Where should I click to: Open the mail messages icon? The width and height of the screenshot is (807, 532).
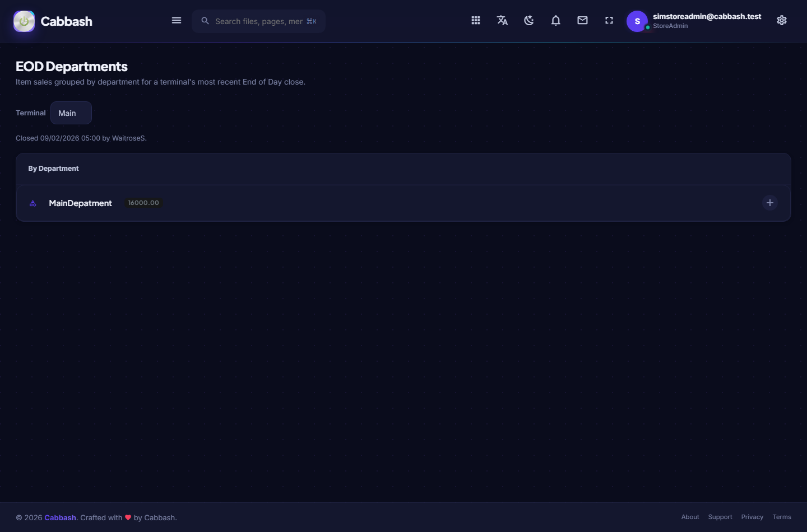[x=583, y=21]
